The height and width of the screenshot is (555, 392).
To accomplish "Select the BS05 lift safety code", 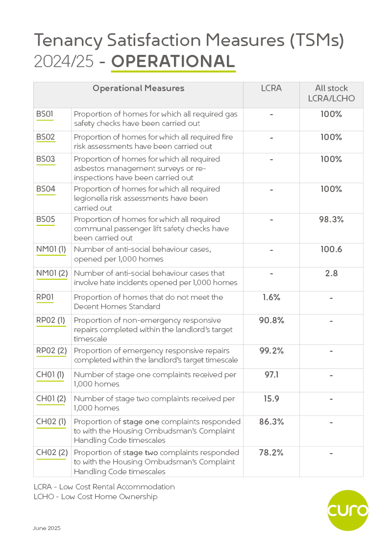I will coord(46,219).
